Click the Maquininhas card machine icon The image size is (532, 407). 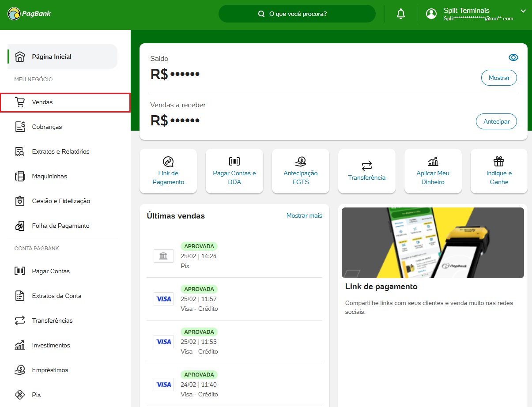(20, 176)
